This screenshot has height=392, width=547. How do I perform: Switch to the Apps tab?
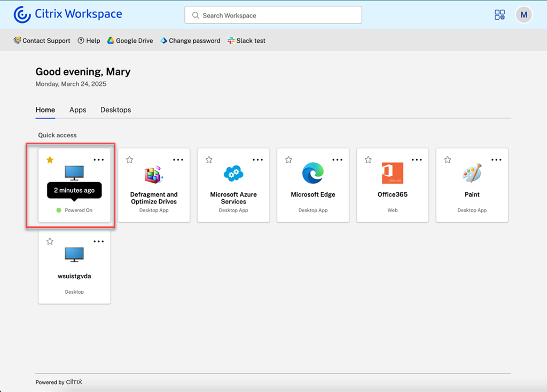pyautogui.click(x=77, y=110)
